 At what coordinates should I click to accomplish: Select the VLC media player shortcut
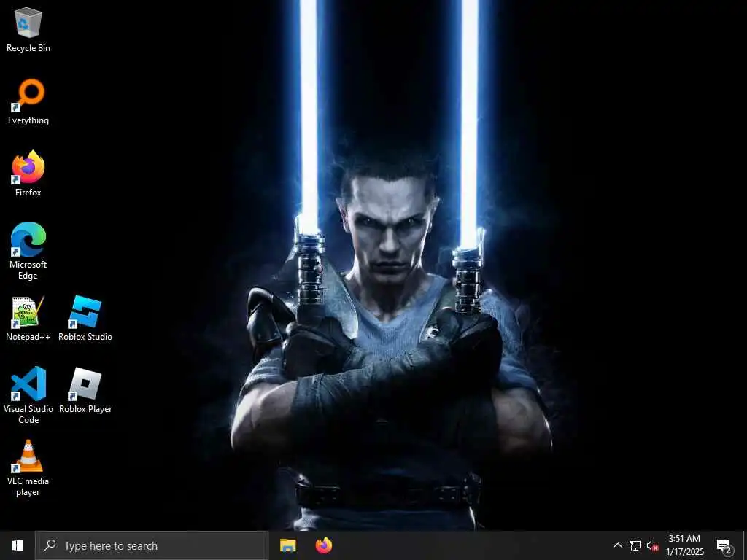pyautogui.click(x=28, y=468)
